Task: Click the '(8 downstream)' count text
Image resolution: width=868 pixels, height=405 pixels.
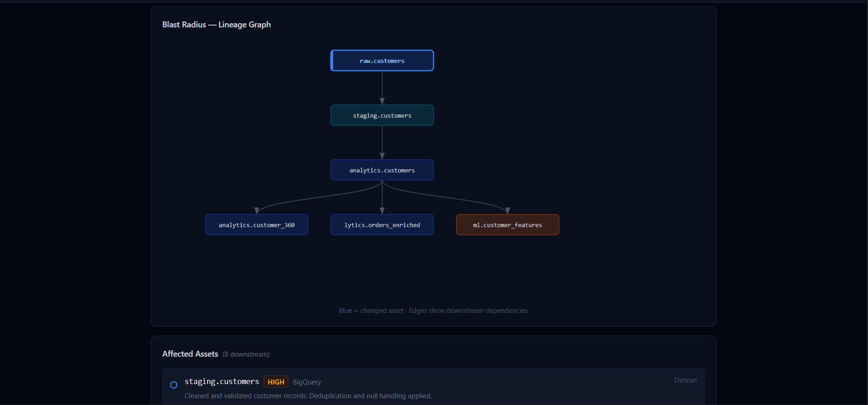Action: pyautogui.click(x=246, y=354)
